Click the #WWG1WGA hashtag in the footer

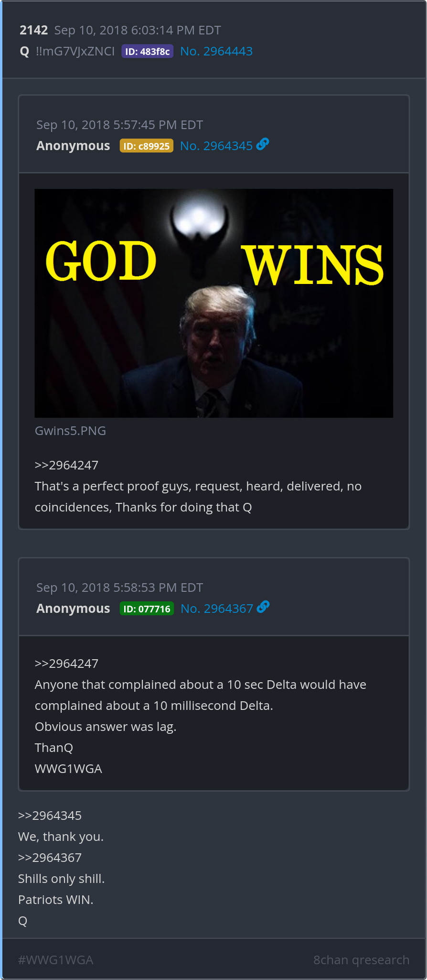(x=55, y=960)
